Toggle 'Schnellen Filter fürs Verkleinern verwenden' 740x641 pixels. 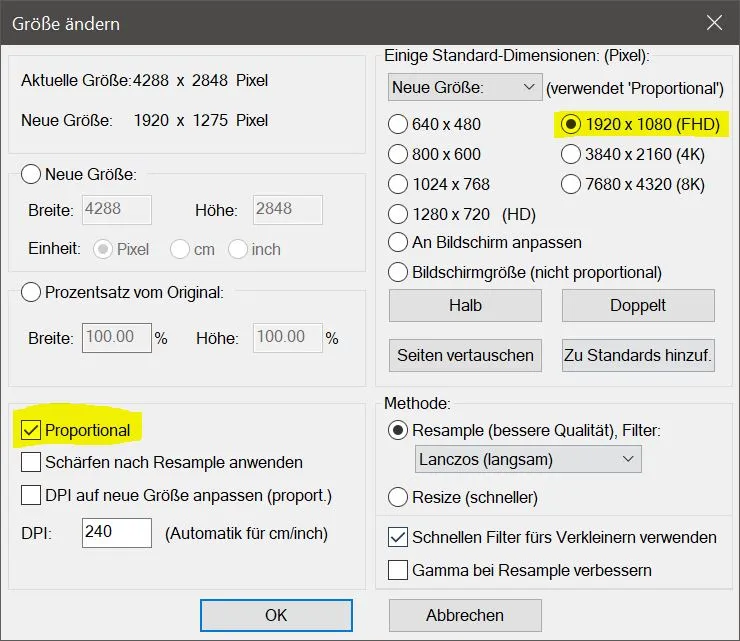398,538
